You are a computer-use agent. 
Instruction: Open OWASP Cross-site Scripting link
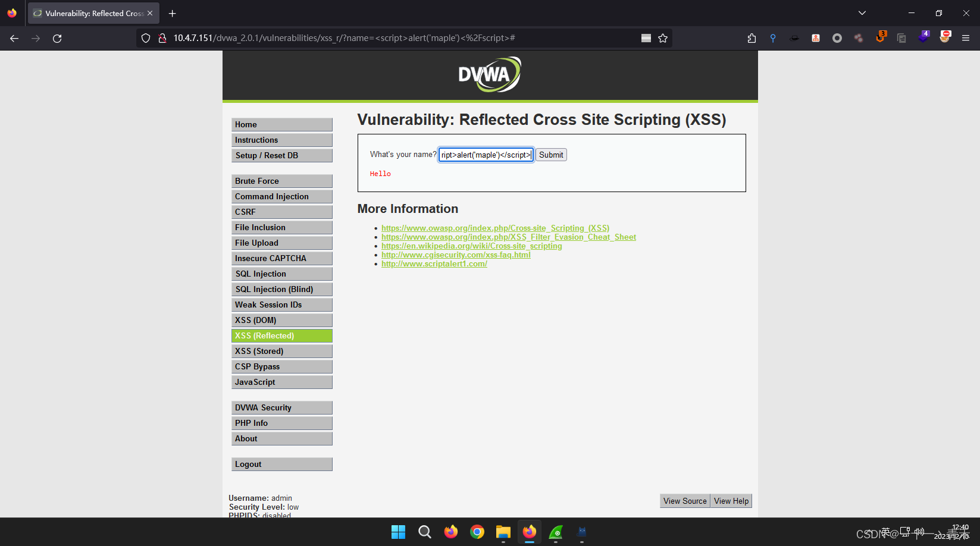click(495, 228)
